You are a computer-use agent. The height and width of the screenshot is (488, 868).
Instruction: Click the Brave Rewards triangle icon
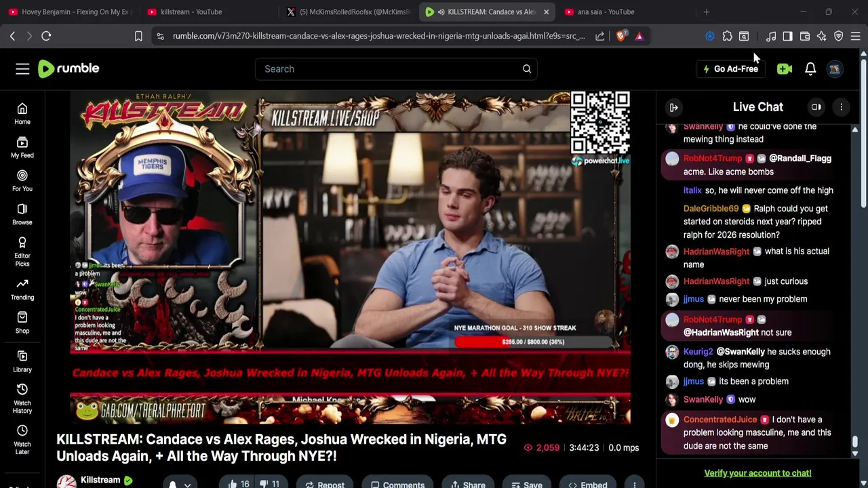click(x=639, y=36)
